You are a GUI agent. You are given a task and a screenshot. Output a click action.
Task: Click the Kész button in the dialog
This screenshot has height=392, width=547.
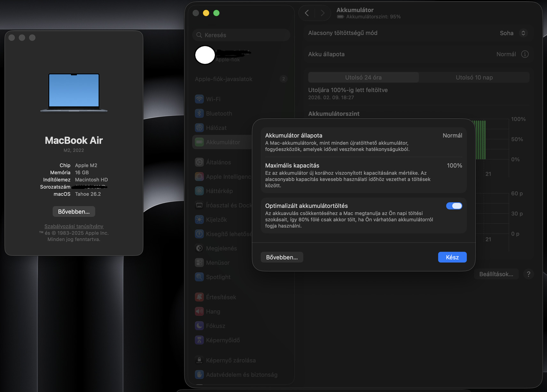[x=452, y=257]
